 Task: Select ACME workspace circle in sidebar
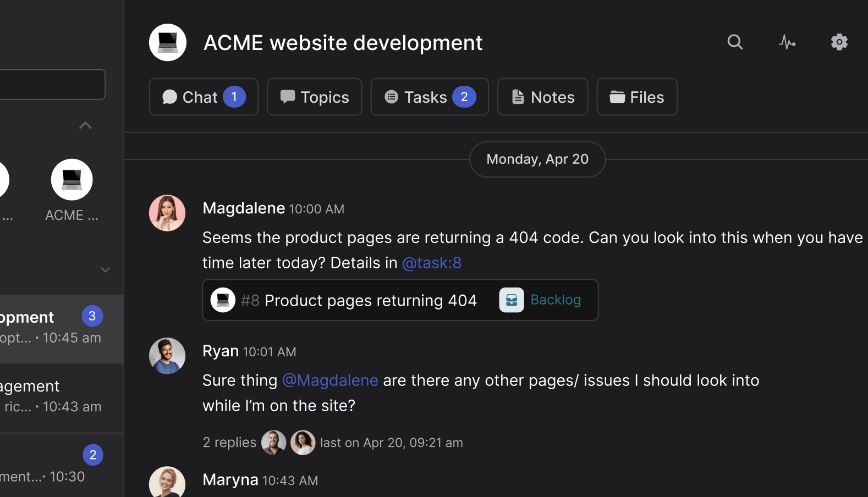click(72, 180)
